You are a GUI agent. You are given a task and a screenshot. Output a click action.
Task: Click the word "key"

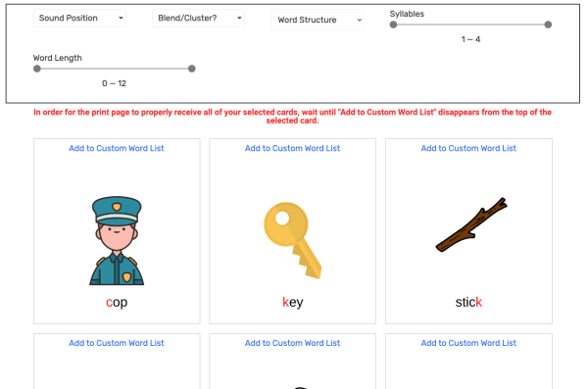click(292, 302)
